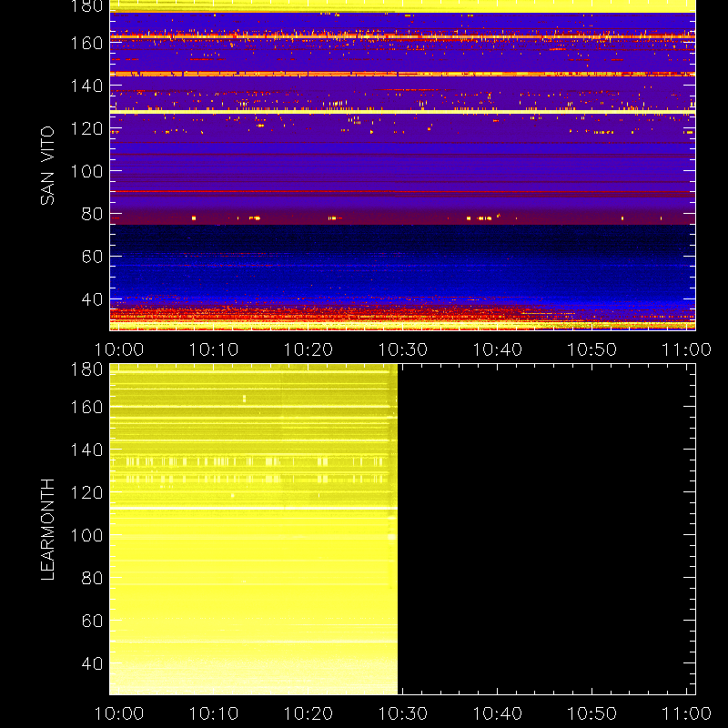Click the 40 tick on Learmonth axis
728x728 pixels.
[92, 663]
